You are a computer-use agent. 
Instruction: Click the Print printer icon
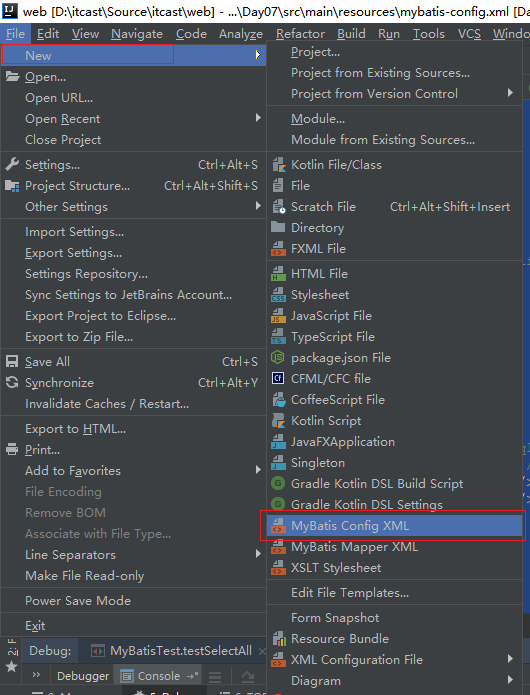[12, 449]
